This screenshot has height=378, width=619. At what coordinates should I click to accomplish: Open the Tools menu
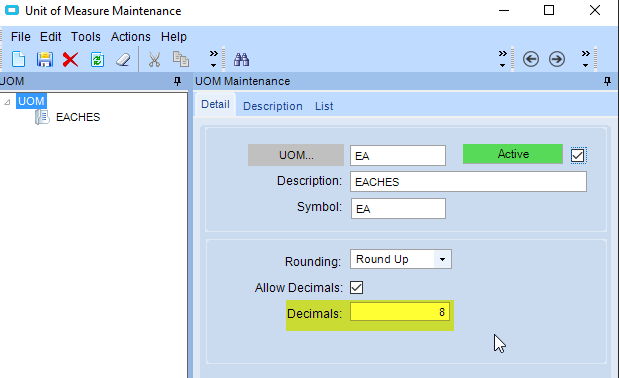coord(86,37)
